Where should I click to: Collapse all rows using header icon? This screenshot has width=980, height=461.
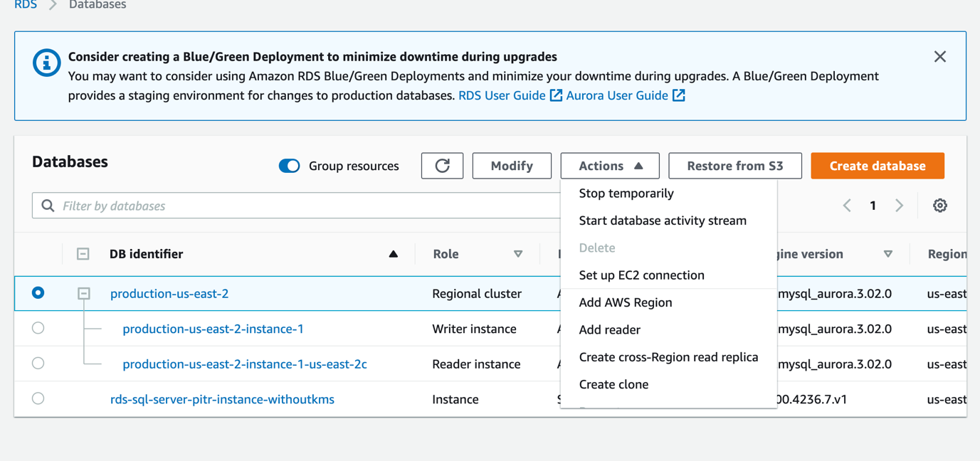83,254
